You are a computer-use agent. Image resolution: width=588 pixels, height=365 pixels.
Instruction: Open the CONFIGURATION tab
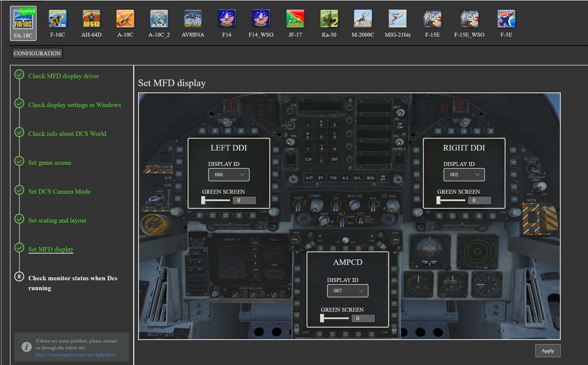click(37, 53)
